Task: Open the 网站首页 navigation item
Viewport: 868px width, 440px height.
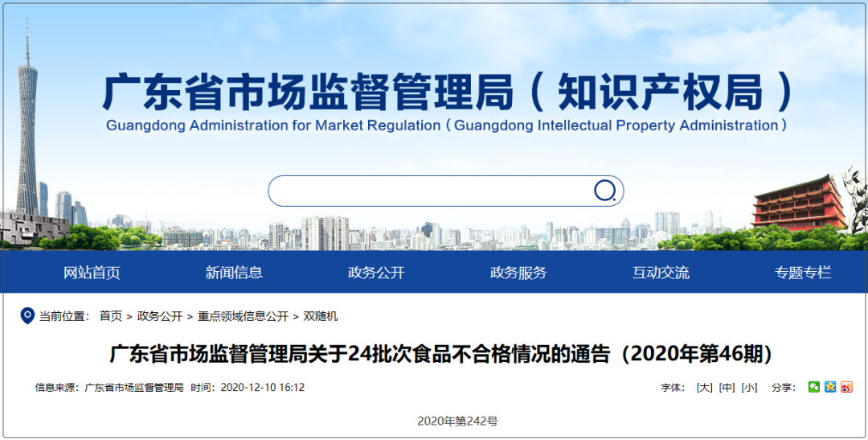Action: 92,272
